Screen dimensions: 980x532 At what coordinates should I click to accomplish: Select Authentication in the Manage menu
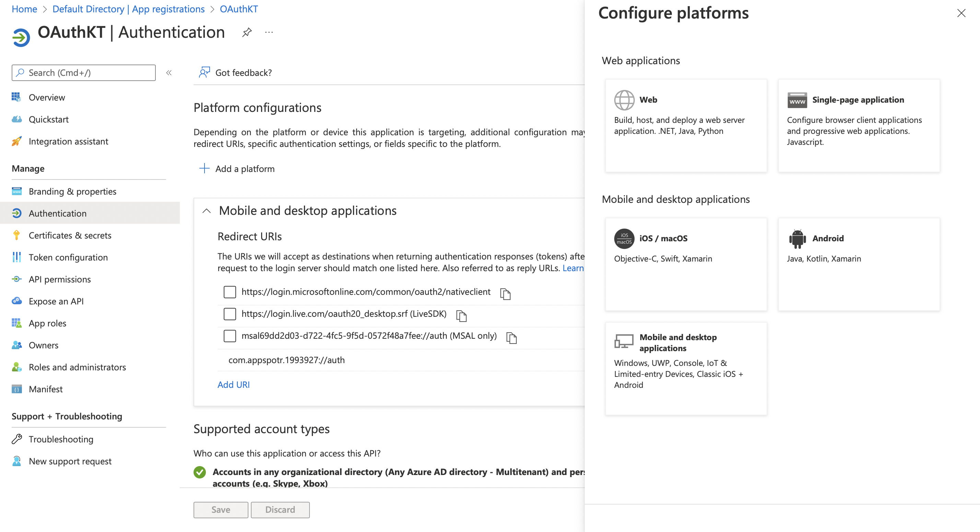point(90,213)
